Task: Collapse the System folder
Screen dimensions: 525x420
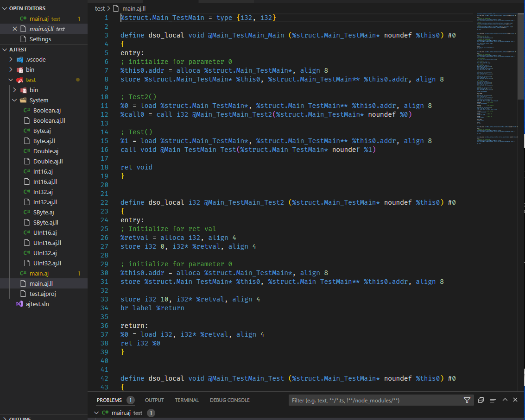Action: click(14, 100)
